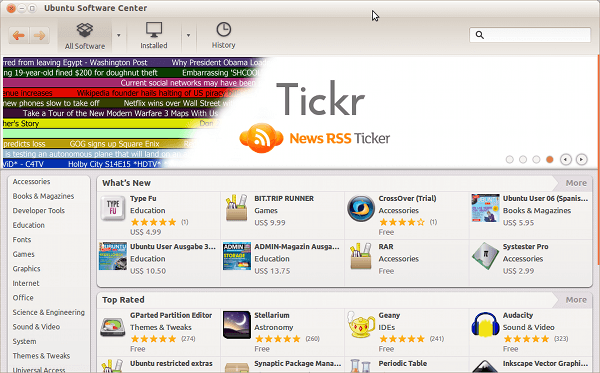Open the Periodic Table flask icon
600x373 pixels.
click(361, 366)
